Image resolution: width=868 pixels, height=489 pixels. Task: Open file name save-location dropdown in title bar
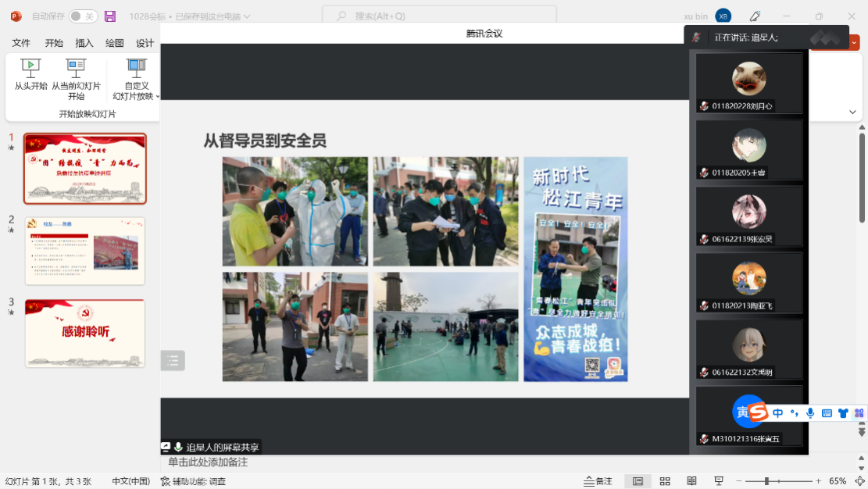(247, 16)
